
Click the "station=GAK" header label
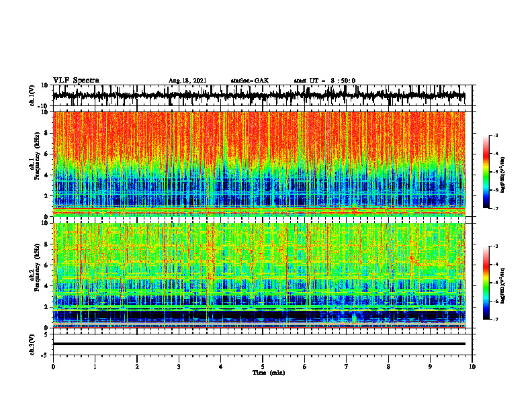[x=250, y=81]
